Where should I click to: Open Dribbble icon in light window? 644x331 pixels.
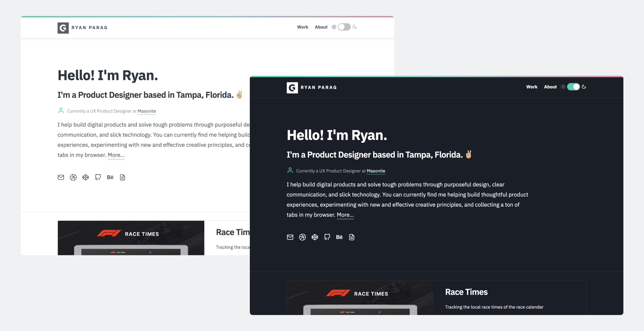tap(73, 177)
